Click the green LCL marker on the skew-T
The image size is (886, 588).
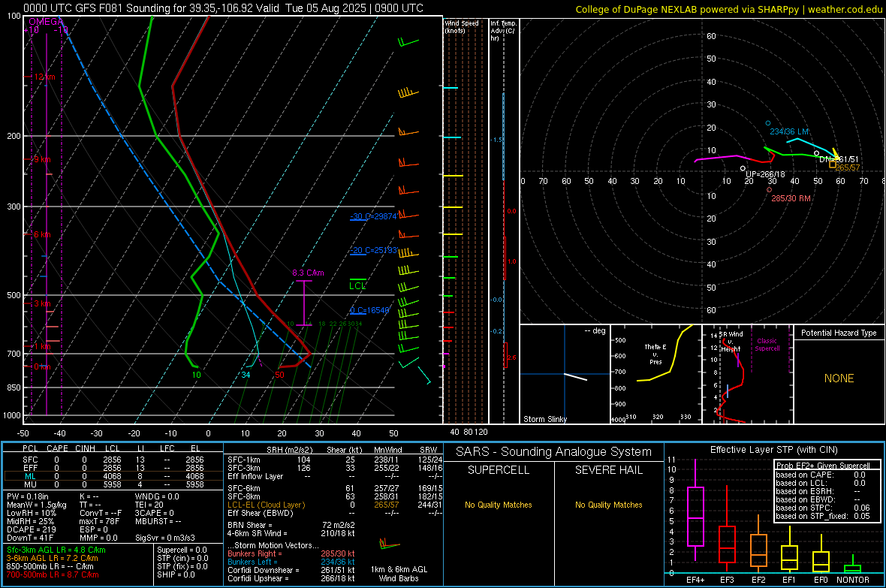(x=357, y=285)
